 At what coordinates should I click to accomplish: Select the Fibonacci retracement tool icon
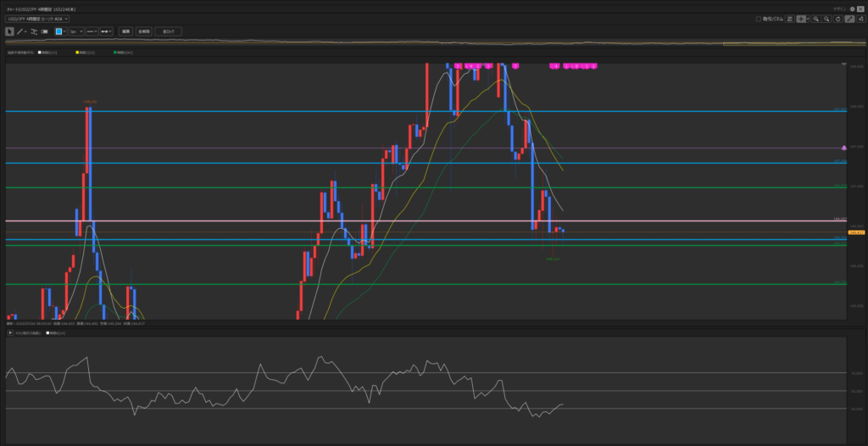click(34, 31)
